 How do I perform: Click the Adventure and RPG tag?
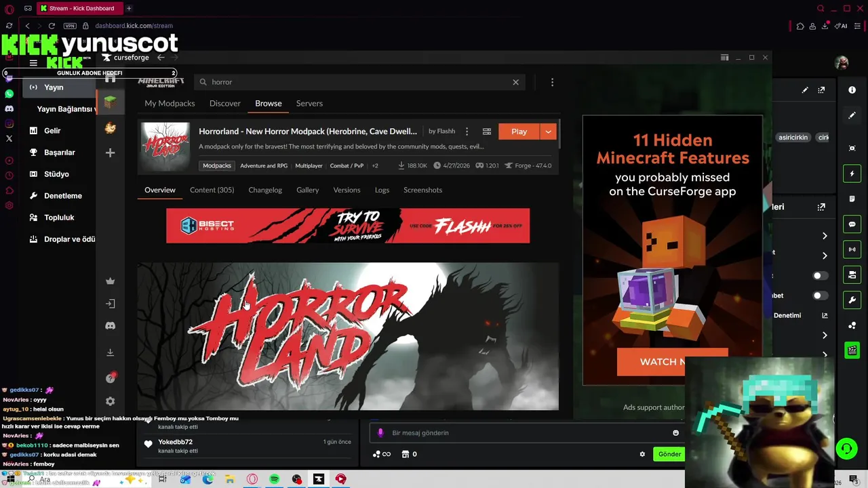tap(264, 165)
